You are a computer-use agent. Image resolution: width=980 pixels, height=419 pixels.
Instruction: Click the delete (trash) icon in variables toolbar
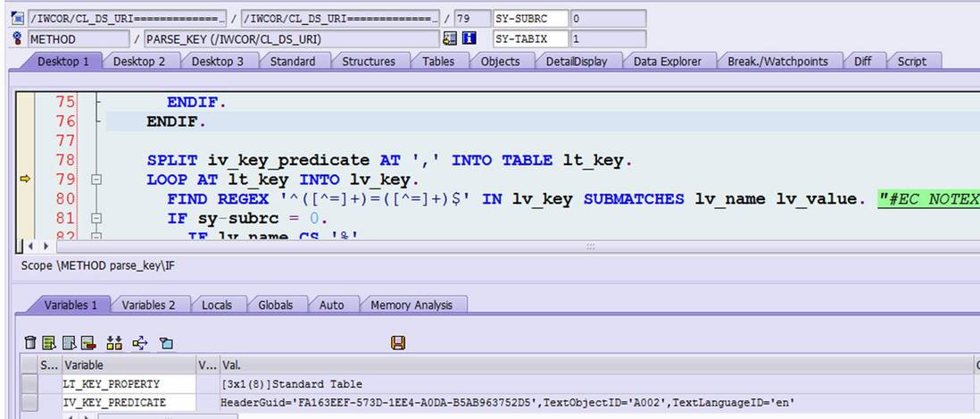pos(29,343)
